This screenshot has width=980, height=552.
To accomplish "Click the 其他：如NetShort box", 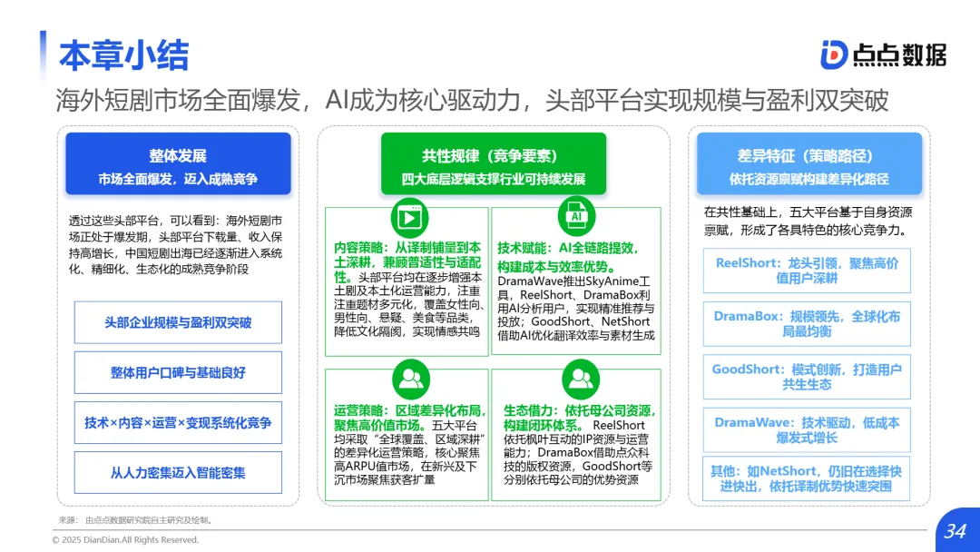I will click(807, 478).
